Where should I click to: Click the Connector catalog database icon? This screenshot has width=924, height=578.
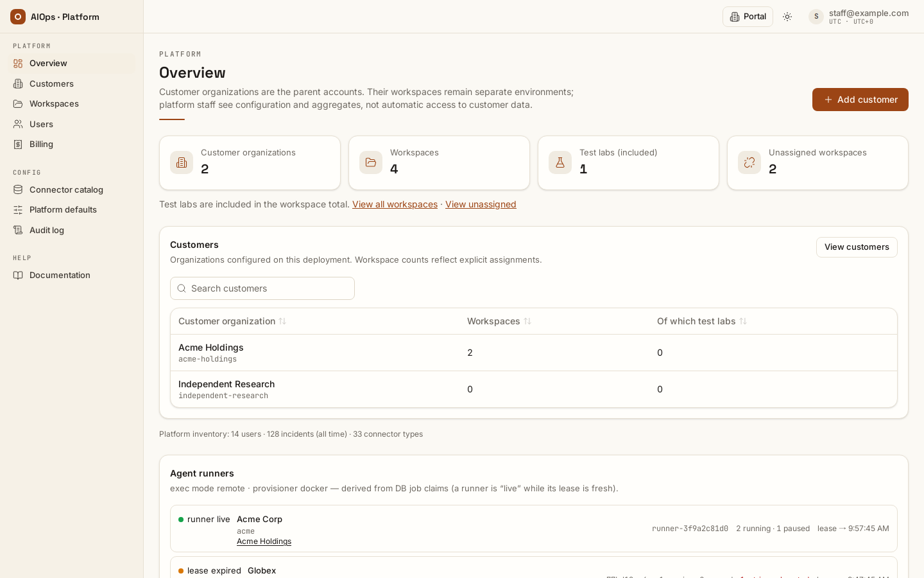point(18,189)
